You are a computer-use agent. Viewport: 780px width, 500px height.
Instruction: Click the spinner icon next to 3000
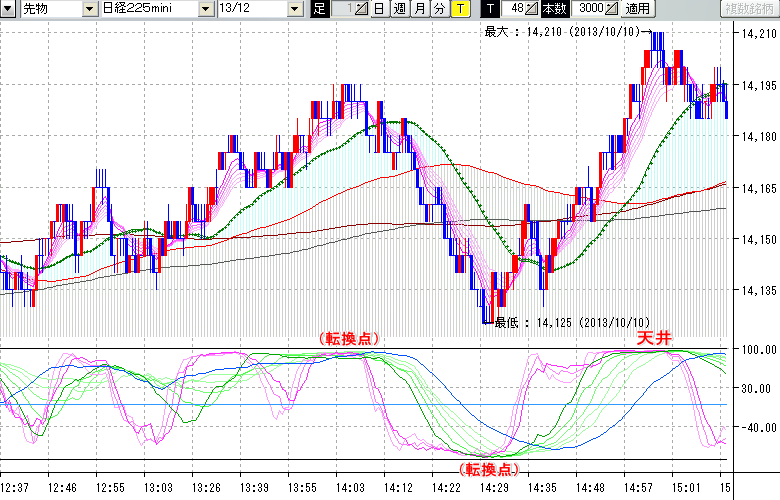612,9
